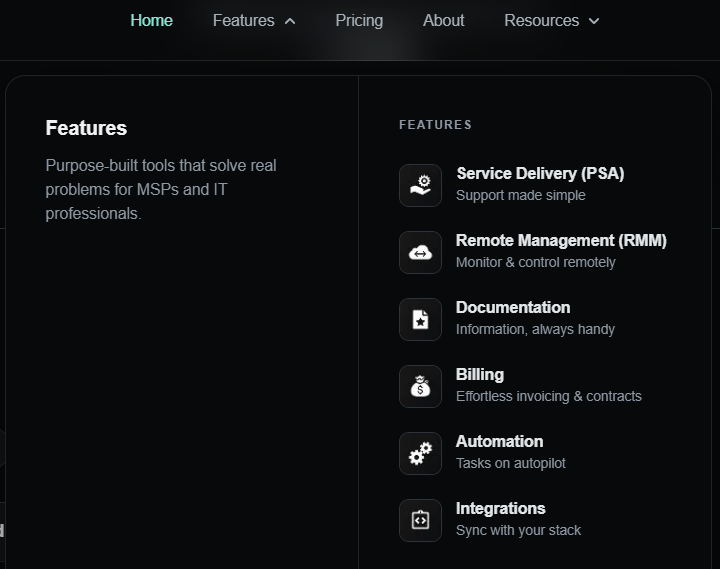The width and height of the screenshot is (720, 569).
Task: Expand the Resources dropdown chevron
Action: click(594, 21)
